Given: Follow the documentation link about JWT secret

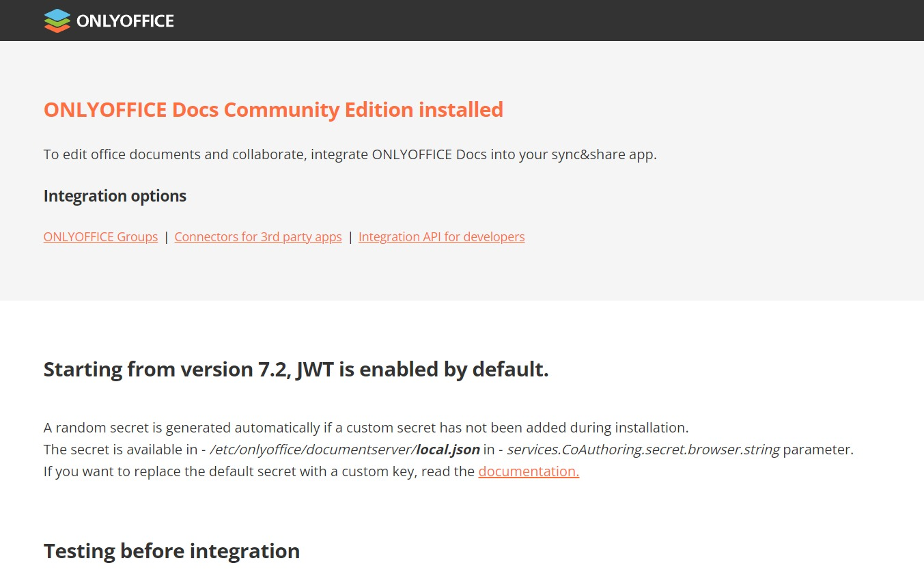Looking at the screenshot, I should (529, 471).
